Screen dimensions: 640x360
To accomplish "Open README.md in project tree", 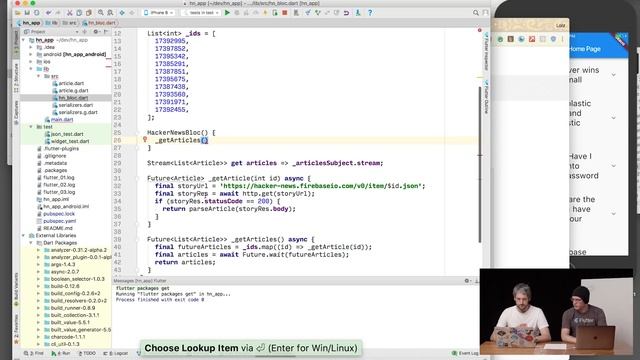I will pos(58,228).
